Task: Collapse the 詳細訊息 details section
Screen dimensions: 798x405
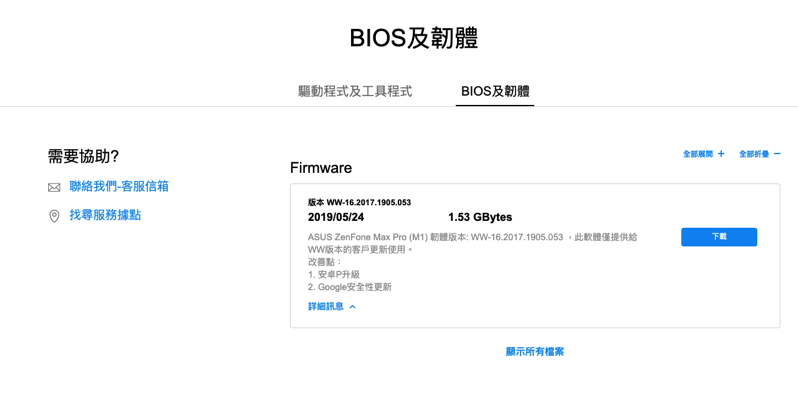Action: click(x=326, y=307)
